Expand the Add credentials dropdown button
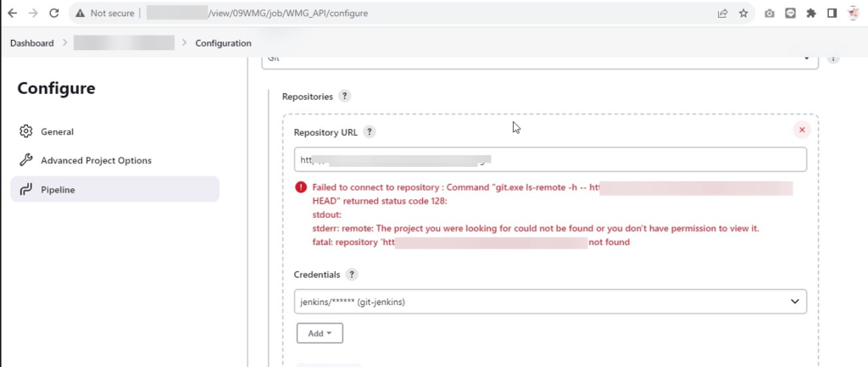The height and width of the screenshot is (367, 868). coord(320,333)
